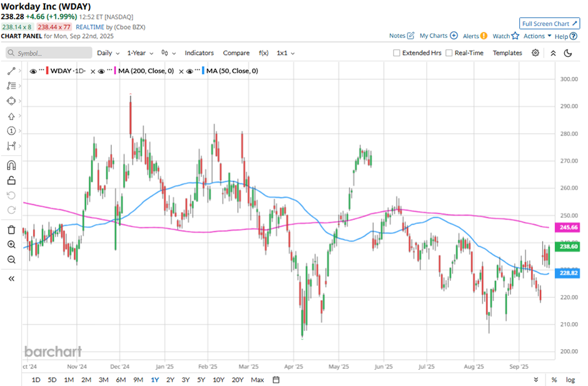
Task: Hide the MA 200 indicator via eye icon
Action: (x=101, y=71)
